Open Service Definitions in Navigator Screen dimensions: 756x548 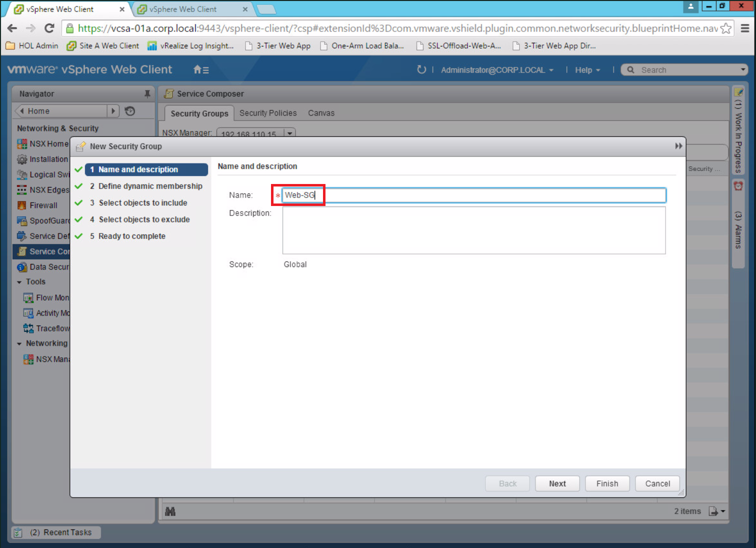pos(42,236)
